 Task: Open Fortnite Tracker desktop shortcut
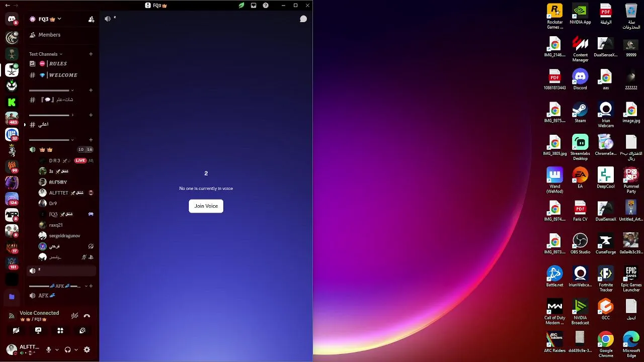click(606, 279)
